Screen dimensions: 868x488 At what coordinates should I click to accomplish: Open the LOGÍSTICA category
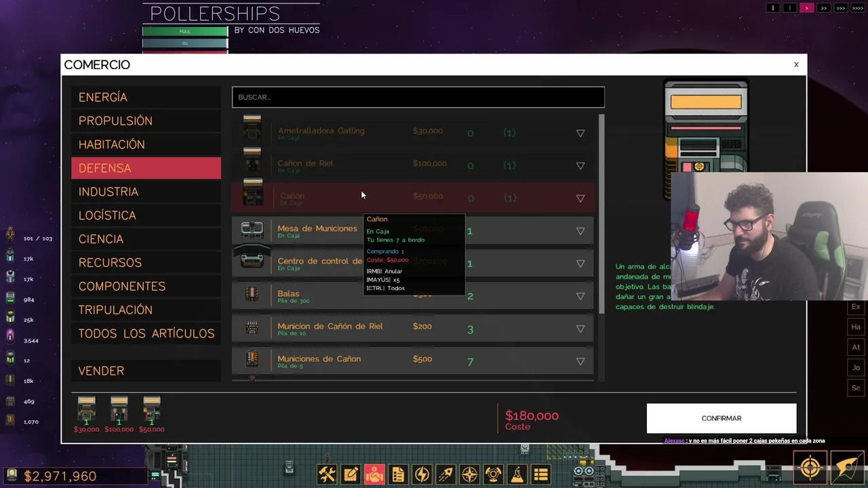pos(146,216)
